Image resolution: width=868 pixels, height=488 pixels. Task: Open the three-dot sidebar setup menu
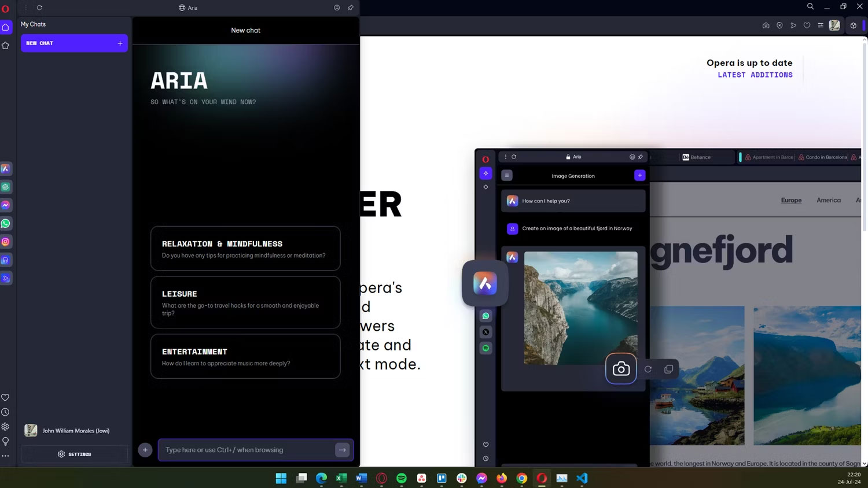6,456
